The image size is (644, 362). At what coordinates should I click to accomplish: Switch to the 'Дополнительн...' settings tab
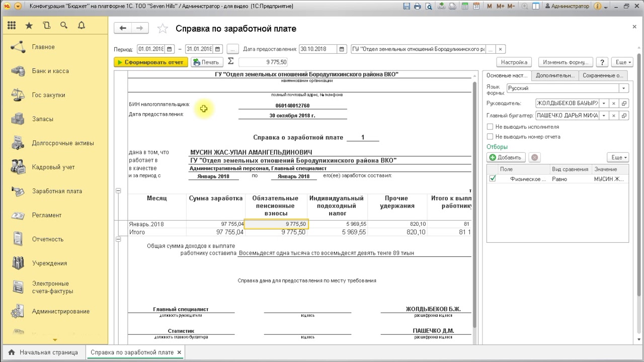555,75
